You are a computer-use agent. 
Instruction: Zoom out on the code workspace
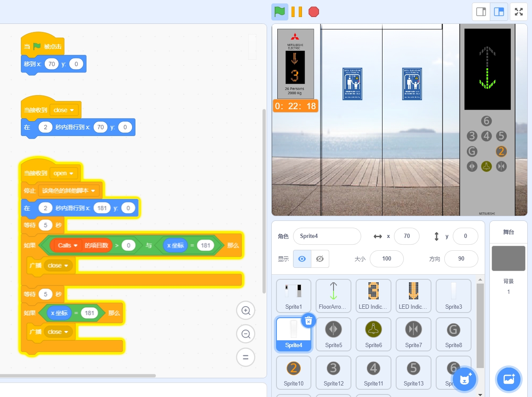tap(246, 334)
